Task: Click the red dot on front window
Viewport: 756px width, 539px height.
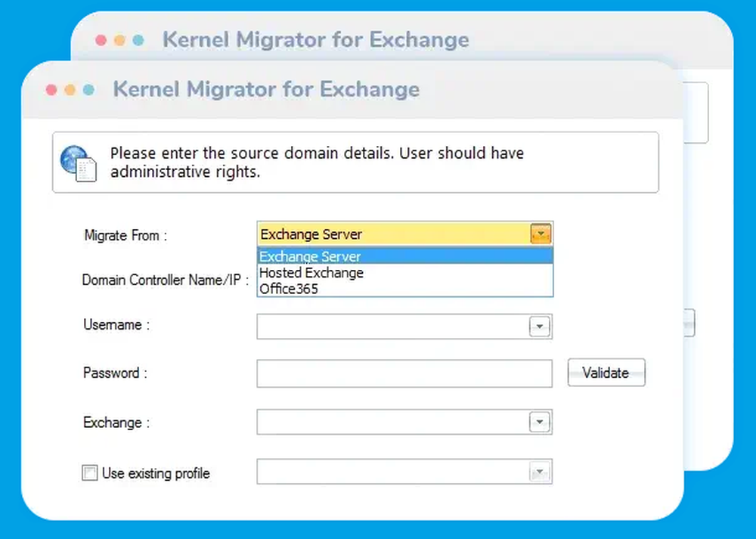Action: click(x=51, y=90)
